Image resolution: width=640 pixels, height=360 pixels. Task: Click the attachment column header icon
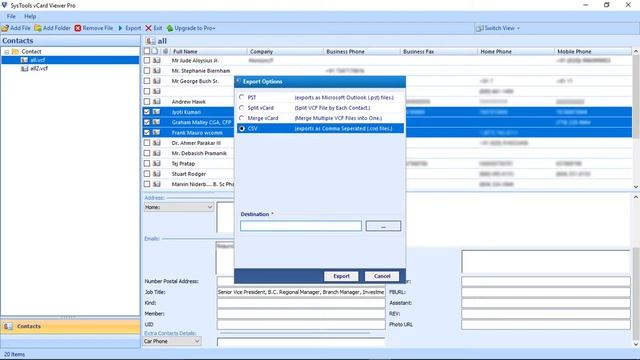tap(165, 51)
